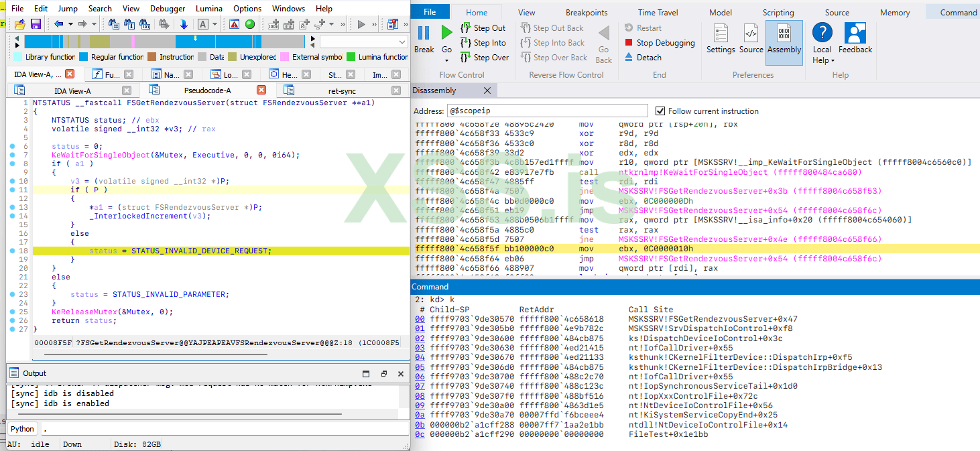Toggle breakpoint dot on line 18
980x451 pixels.
13,251
